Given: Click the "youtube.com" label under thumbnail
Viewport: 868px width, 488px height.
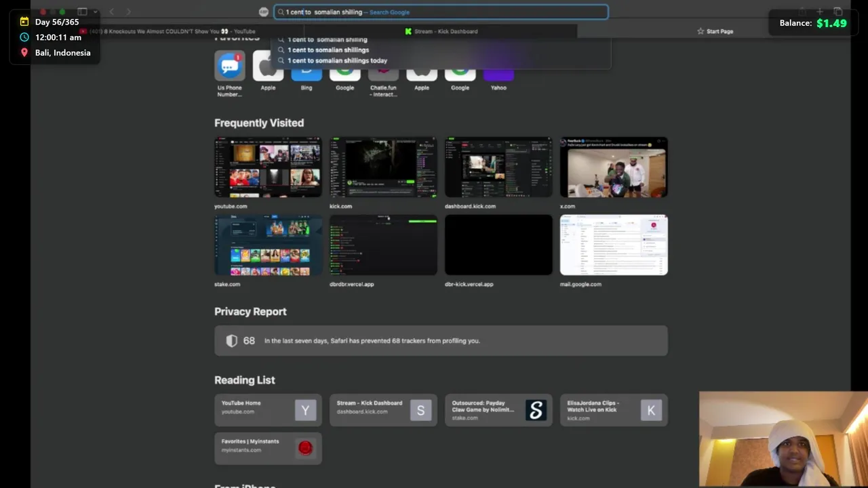Looking at the screenshot, I should click(231, 206).
